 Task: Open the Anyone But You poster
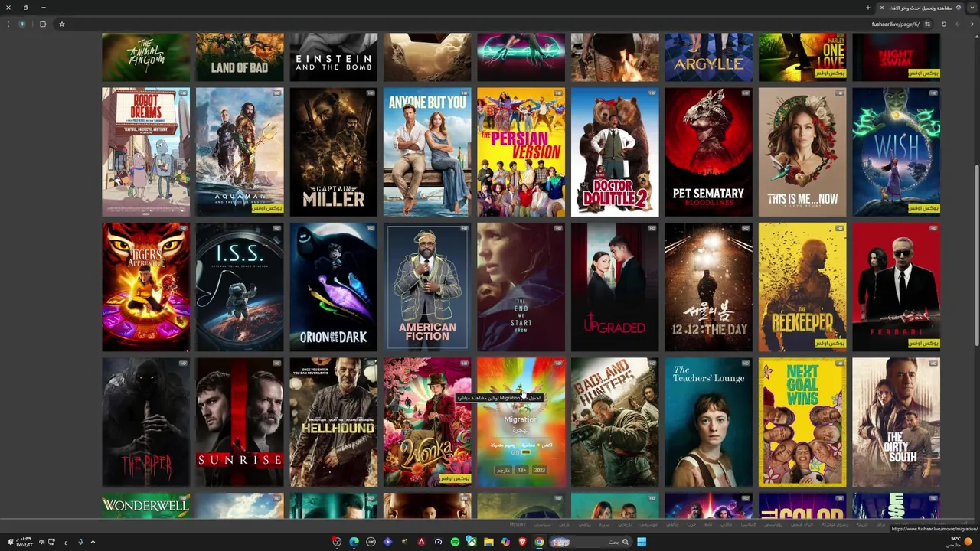[427, 152]
